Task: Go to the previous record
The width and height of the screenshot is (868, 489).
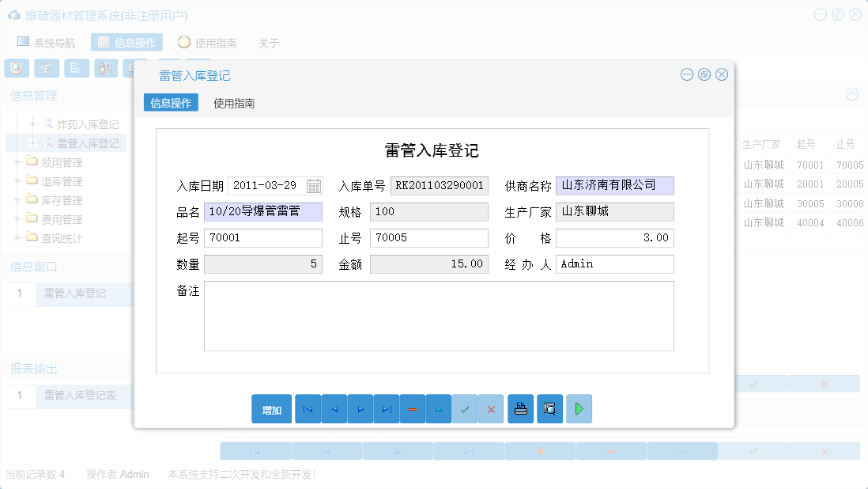Action: (x=334, y=409)
